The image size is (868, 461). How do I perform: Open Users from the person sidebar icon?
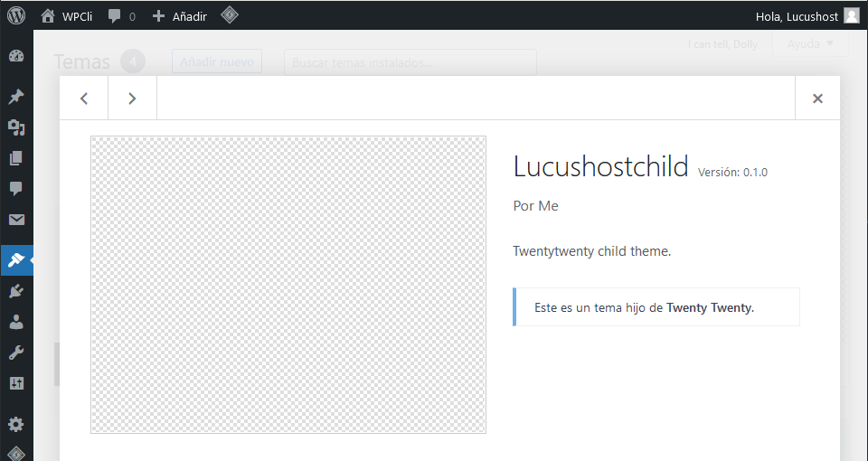pos(16,322)
